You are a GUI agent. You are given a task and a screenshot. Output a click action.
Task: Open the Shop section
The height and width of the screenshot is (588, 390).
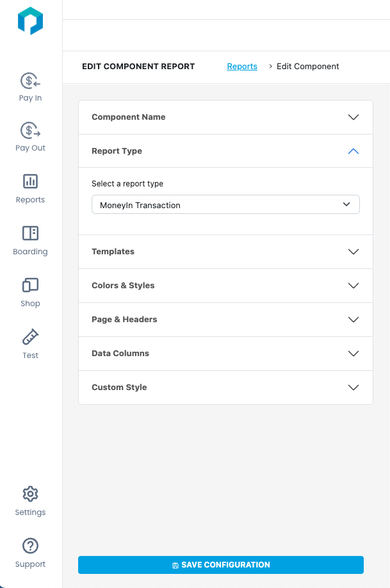point(30,291)
